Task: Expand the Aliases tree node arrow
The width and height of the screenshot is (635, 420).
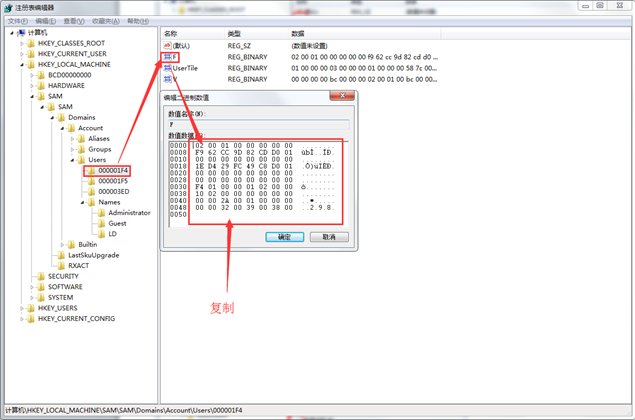Action: click(72, 139)
